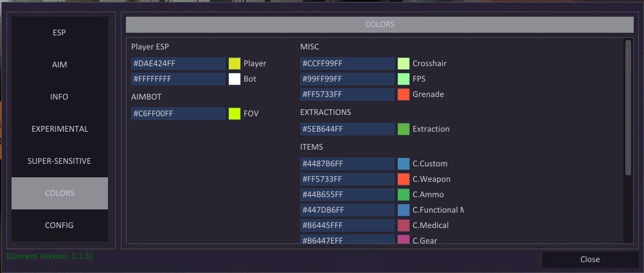The image size is (644, 273).
Task: Open the ESP tab in sidebar
Action: (x=59, y=33)
